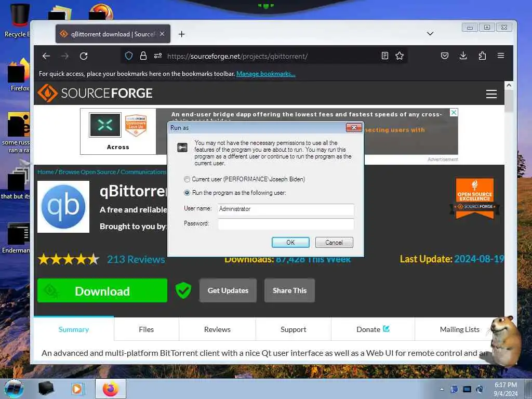
Task: Click the volume tray icon
Action: (x=480, y=389)
